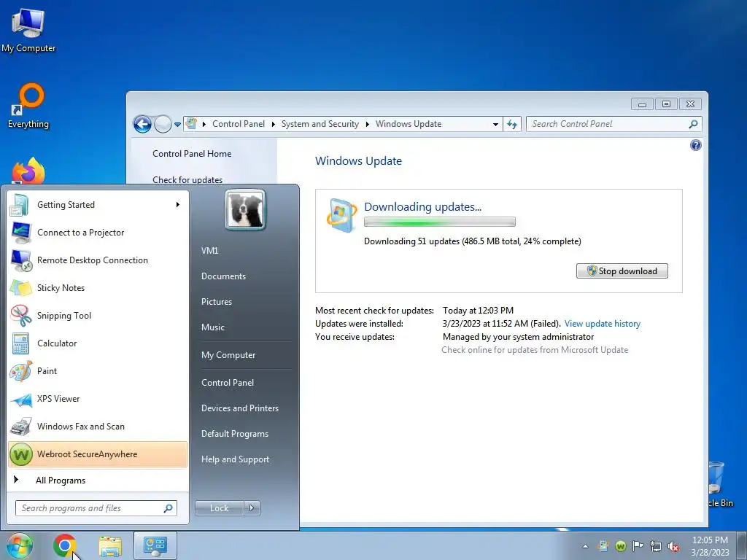Click the Start orb on the taskbar
The height and width of the screenshot is (560, 747).
coord(19,545)
